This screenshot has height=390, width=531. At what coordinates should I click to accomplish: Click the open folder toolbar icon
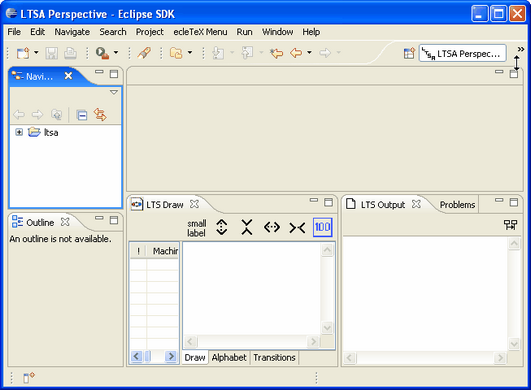click(x=176, y=53)
